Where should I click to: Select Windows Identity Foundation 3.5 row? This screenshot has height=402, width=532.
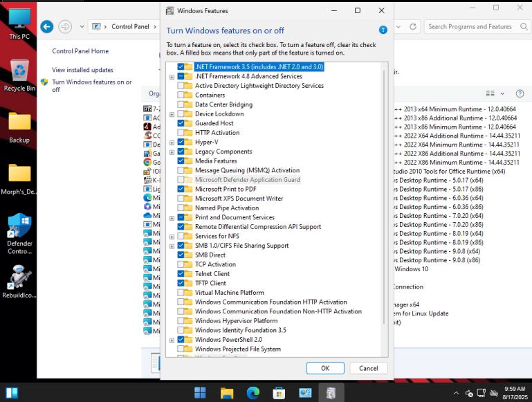click(240, 330)
